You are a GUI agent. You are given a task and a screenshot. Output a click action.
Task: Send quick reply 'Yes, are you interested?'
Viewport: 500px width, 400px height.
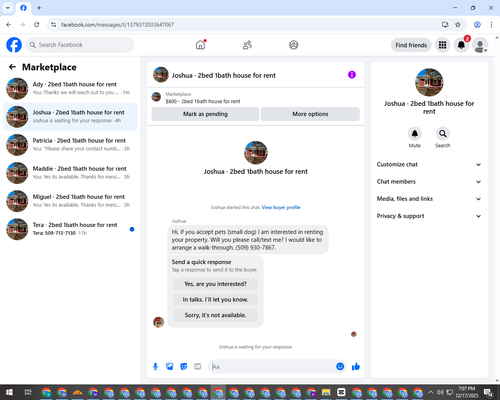pyautogui.click(x=215, y=284)
